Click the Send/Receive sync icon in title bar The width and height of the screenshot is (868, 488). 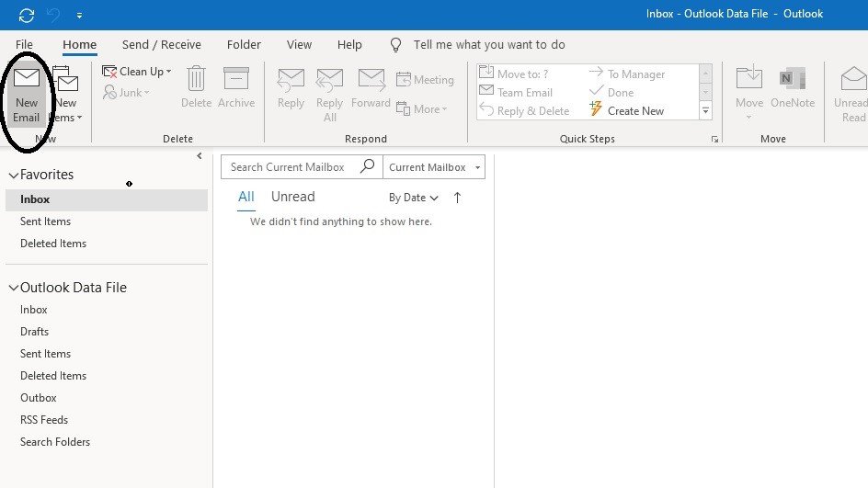pyautogui.click(x=27, y=15)
